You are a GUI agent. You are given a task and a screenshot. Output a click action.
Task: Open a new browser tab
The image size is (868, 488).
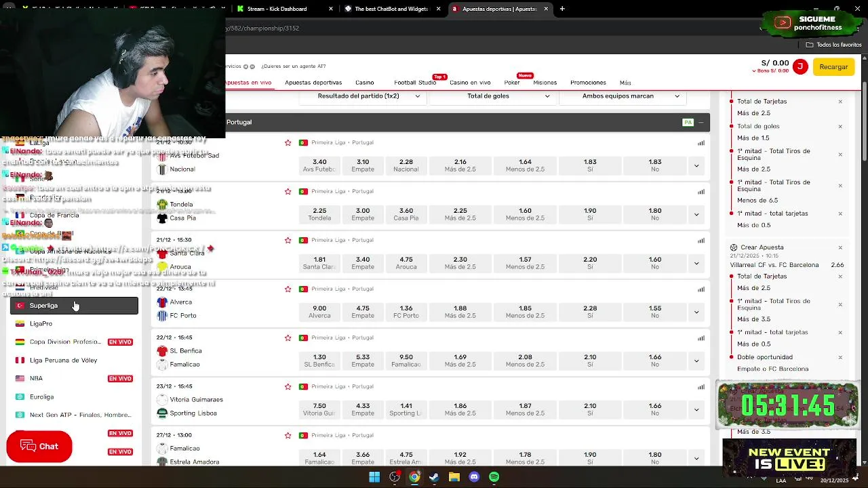(562, 9)
